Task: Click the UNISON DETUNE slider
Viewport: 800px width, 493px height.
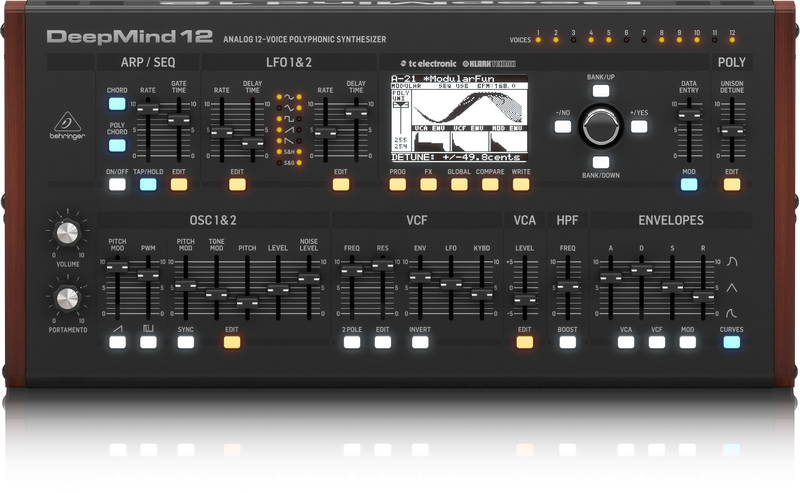Action: [x=732, y=131]
